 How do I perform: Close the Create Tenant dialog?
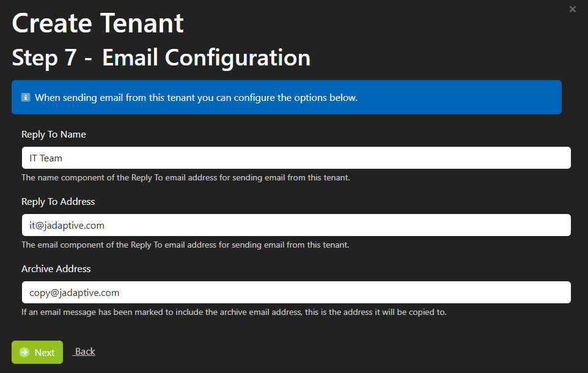(x=572, y=9)
